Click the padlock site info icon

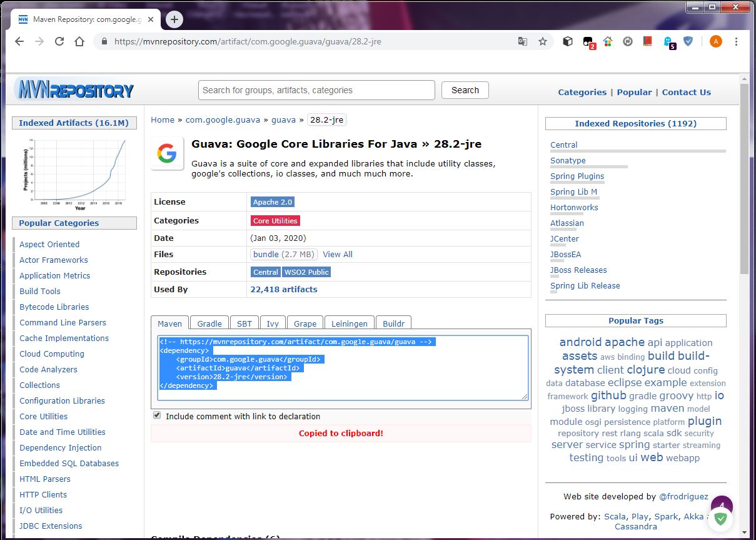pos(104,42)
